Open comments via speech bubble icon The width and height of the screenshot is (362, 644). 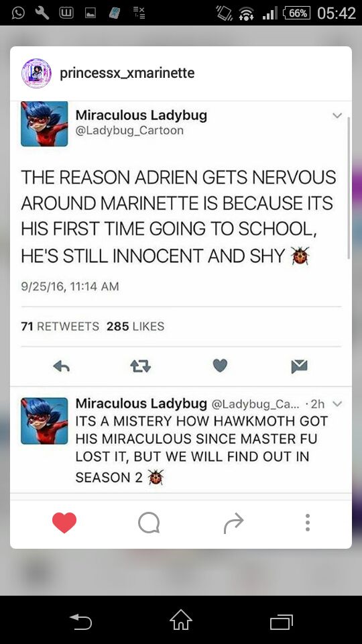click(x=149, y=523)
